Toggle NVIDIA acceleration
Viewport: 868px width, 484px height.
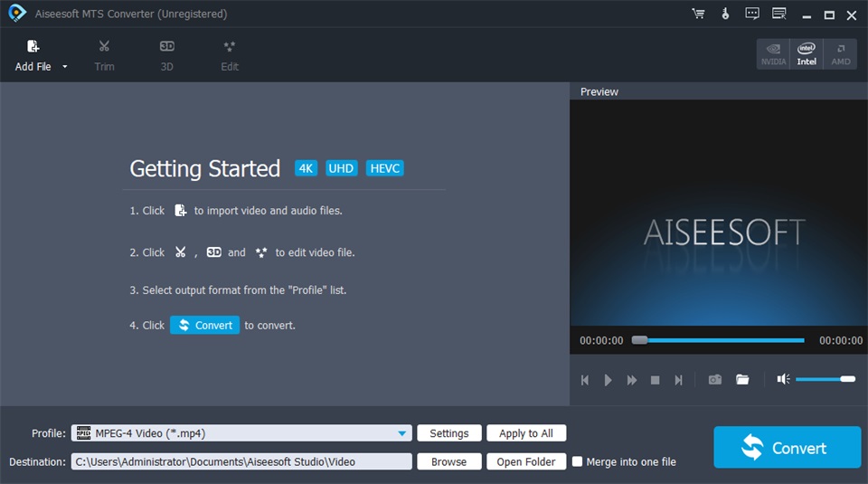pyautogui.click(x=773, y=54)
